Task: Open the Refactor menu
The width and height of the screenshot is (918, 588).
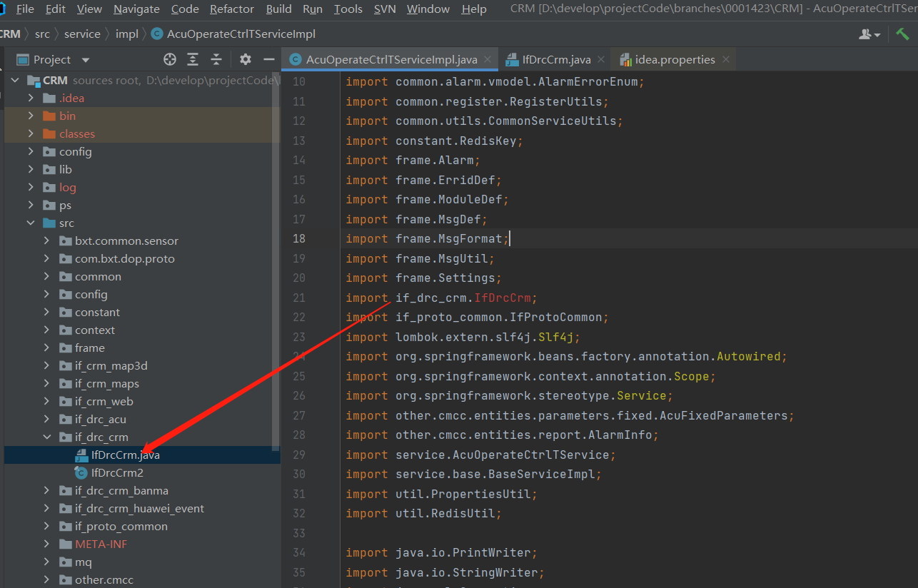Action: click(x=232, y=9)
